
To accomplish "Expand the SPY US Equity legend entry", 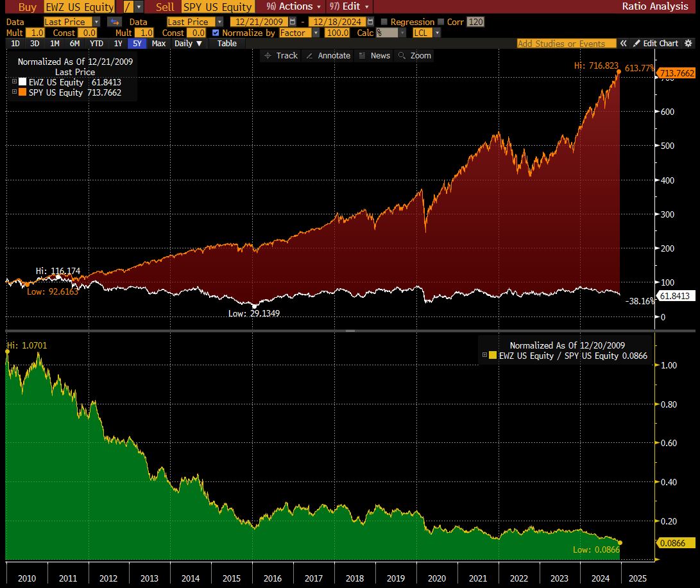I will pyautogui.click(x=14, y=92).
